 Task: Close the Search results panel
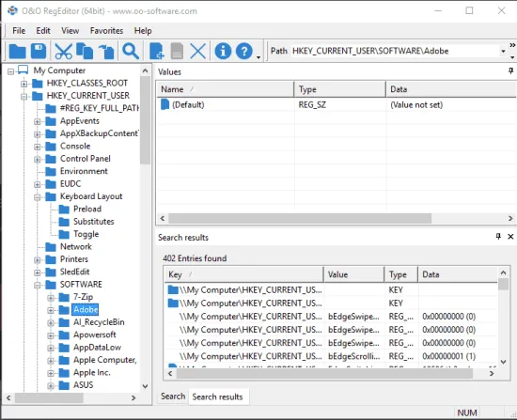click(x=510, y=237)
